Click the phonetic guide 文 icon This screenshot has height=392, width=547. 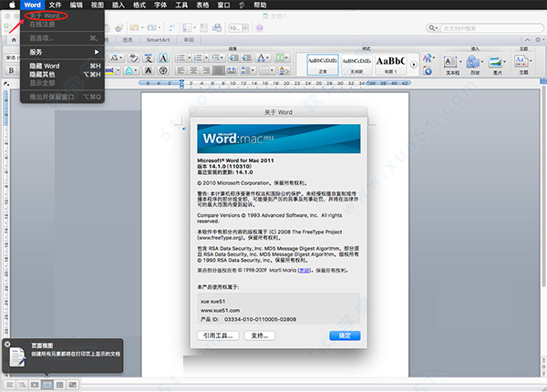[149, 58]
